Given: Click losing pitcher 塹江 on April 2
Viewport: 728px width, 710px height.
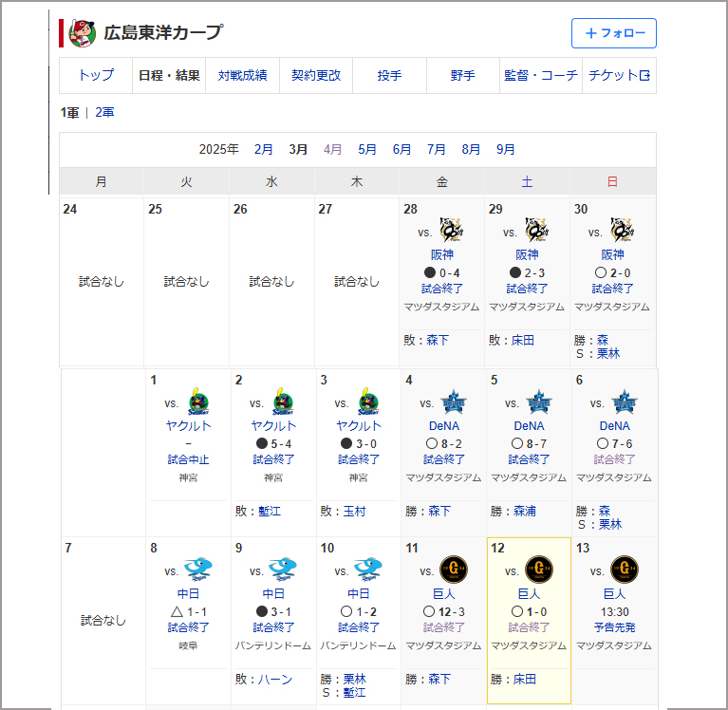Looking at the screenshot, I should 270,512.
